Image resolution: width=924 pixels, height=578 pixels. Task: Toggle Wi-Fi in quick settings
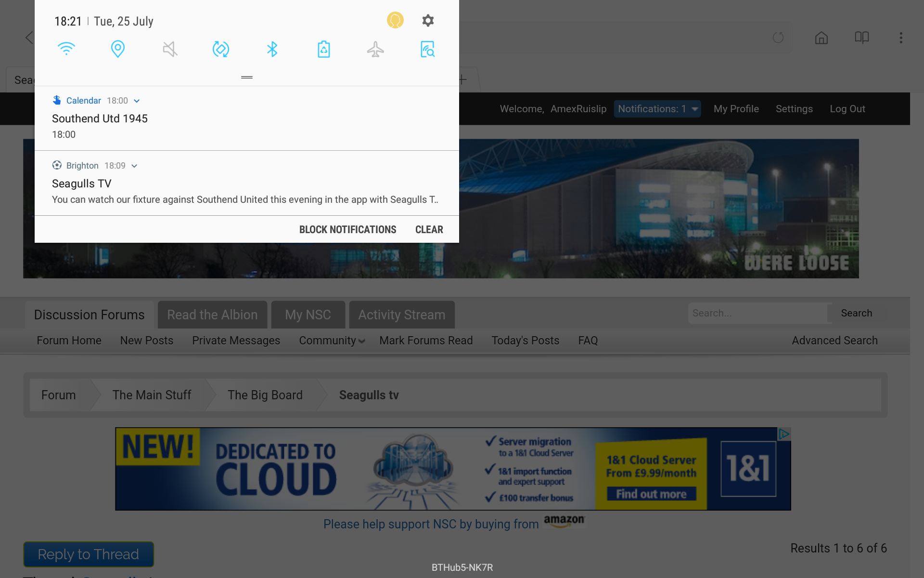(x=66, y=49)
